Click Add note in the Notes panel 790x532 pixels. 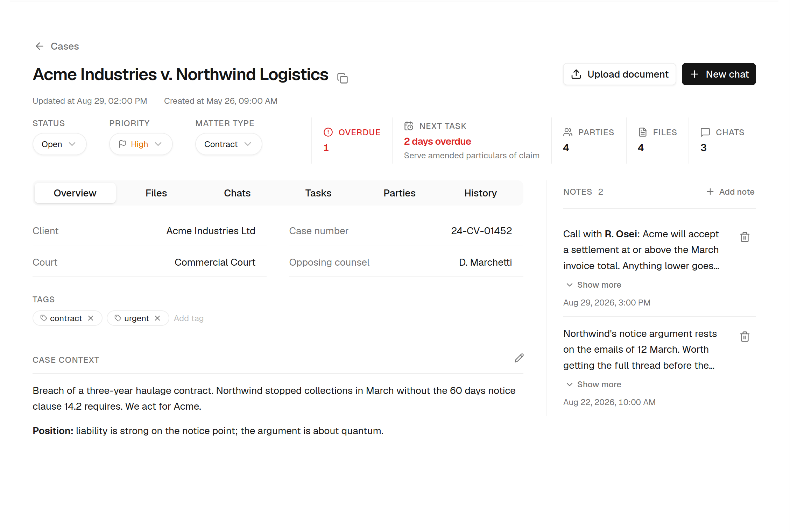click(x=730, y=192)
